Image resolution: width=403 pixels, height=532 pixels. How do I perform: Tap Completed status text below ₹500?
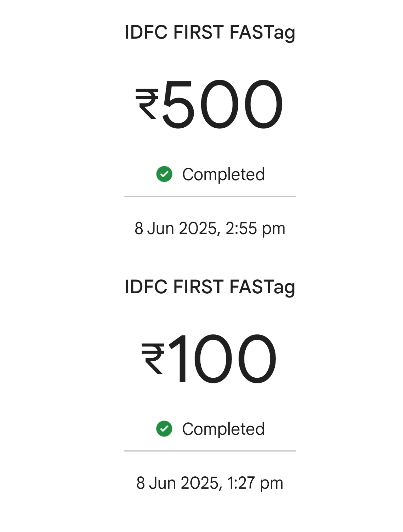[223, 175]
